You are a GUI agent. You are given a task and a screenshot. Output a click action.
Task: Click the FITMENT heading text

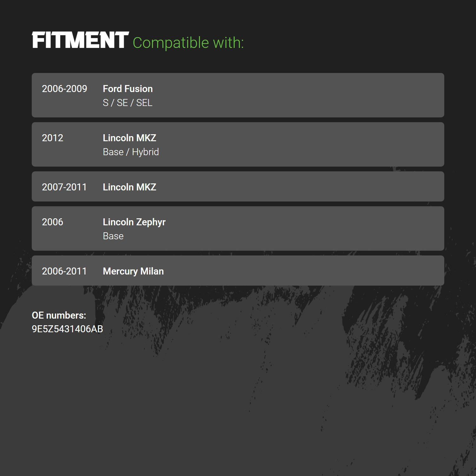tap(80, 40)
